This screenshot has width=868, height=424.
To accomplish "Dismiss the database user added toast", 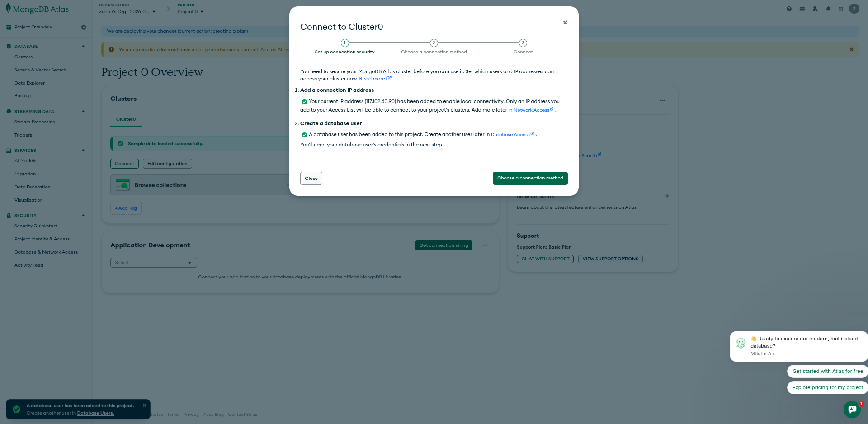I will [x=144, y=405].
